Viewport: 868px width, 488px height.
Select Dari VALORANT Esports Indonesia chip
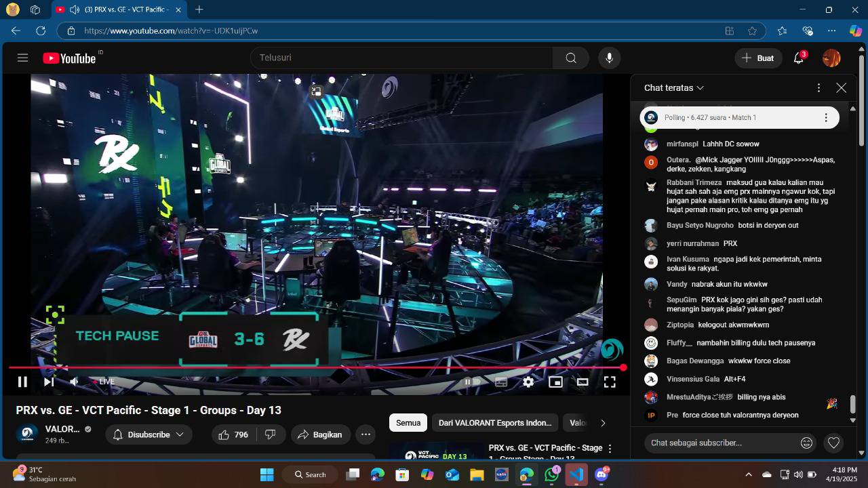pyautogui.click(x=495, y=423)
